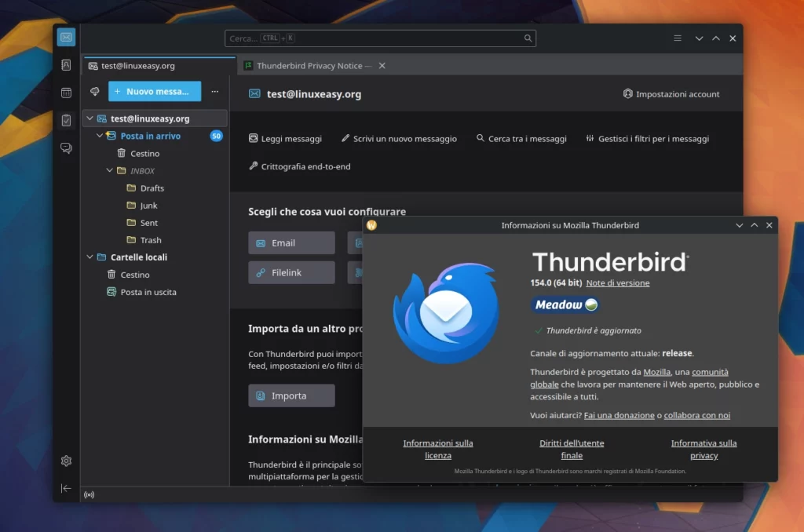Select the Posta in arrivo folder name
The image size is (804, 532).
(150, 136)
